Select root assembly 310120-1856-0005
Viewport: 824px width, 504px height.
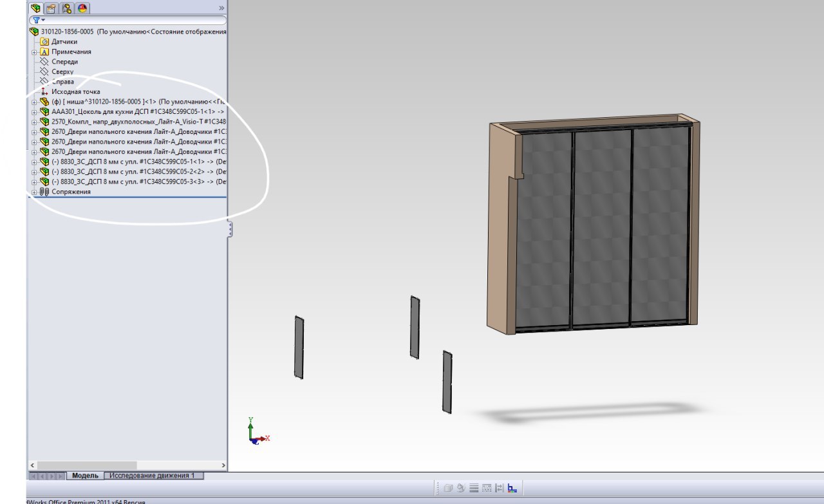click(x=128, y=31)
